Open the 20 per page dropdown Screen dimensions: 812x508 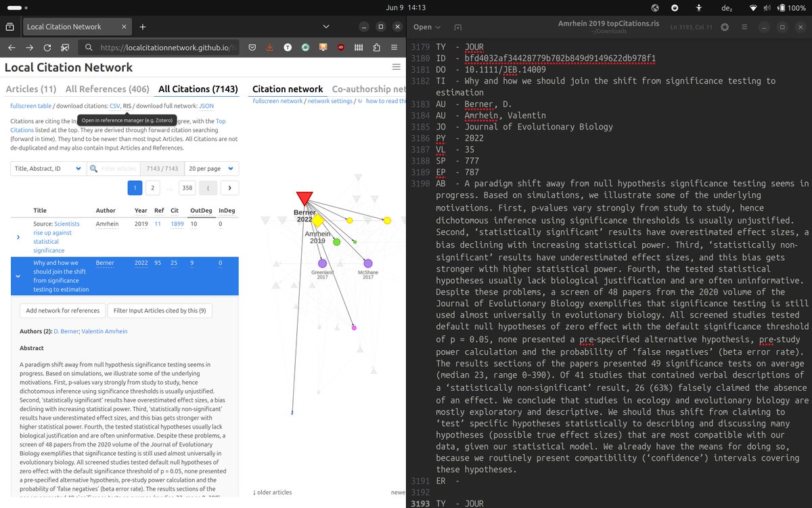211,169
